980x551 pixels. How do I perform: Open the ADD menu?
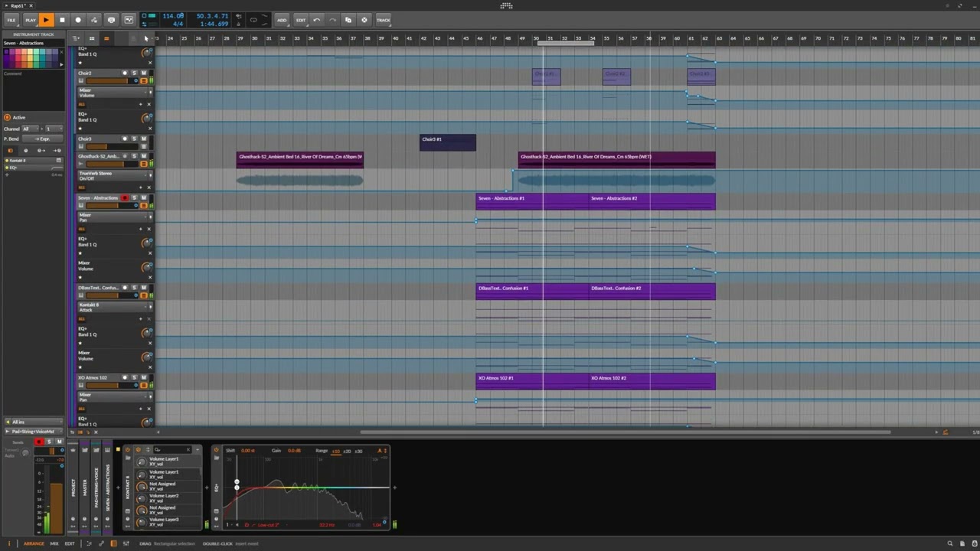click(x=282, y=20)
